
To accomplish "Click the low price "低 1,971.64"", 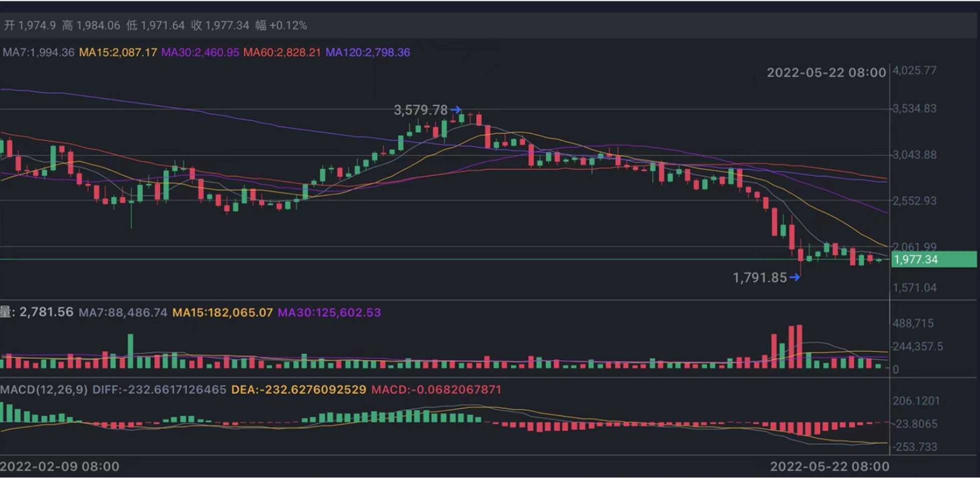I will pos(155,26).
